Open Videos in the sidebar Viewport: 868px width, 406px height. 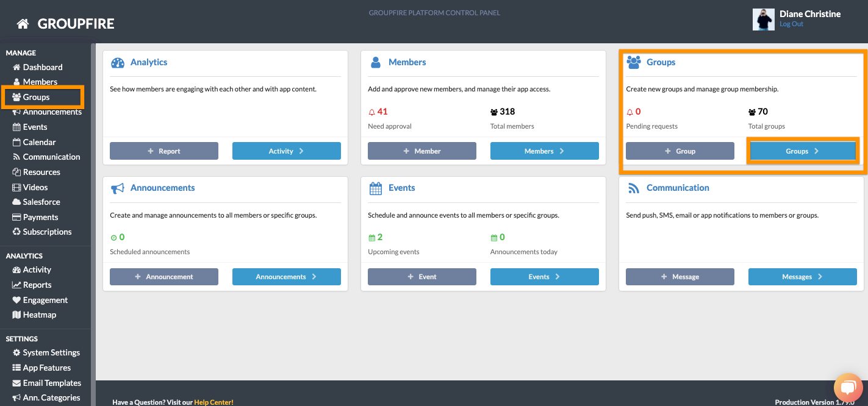coord(30,187)
